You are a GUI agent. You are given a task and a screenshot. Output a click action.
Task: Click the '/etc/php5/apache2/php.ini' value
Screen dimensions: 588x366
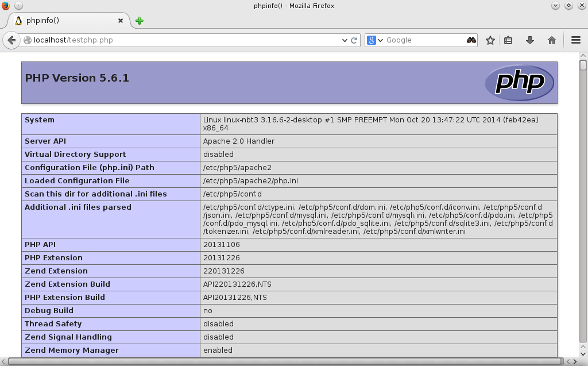(x=250, y=181)
